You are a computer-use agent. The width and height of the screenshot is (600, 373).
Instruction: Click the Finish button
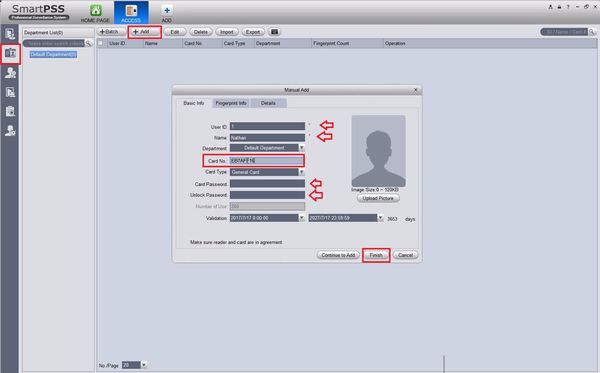point(376,255)
